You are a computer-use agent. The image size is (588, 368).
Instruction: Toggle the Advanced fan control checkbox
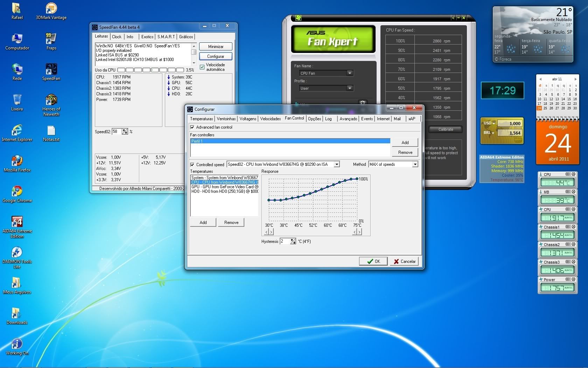[192, 127]
